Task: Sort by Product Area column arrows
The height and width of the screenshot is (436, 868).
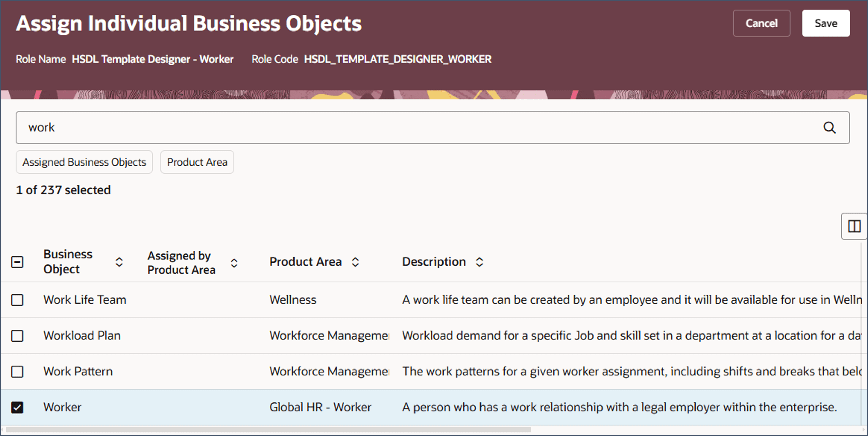Action: point(355,262)
